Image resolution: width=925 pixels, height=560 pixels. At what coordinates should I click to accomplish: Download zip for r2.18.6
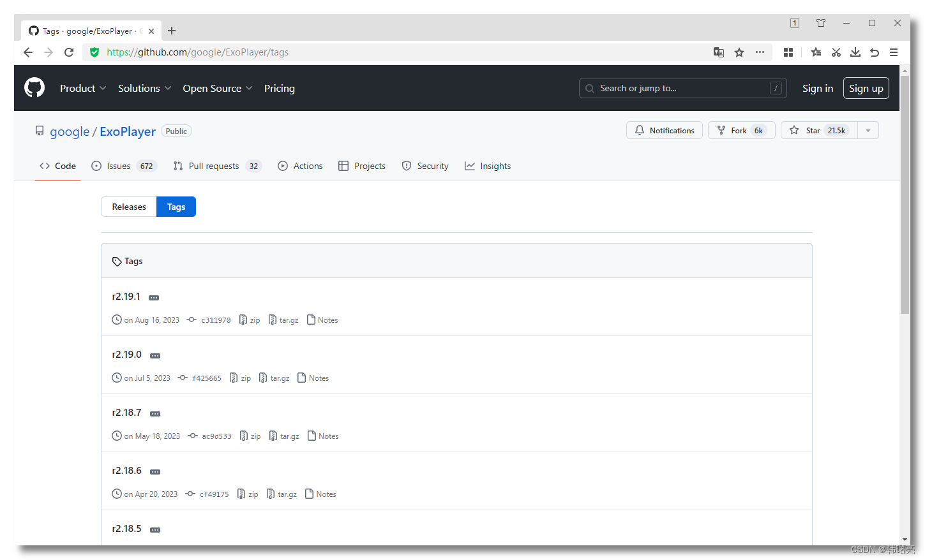[x=248, y=494]
